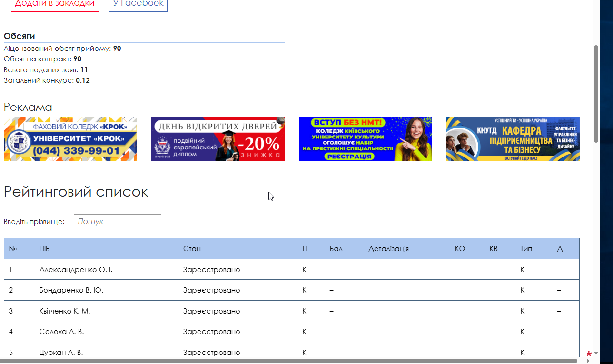Select the name 'Цуркан А. В.'
Screen dimensions: 613x364
tap(61, 353)
